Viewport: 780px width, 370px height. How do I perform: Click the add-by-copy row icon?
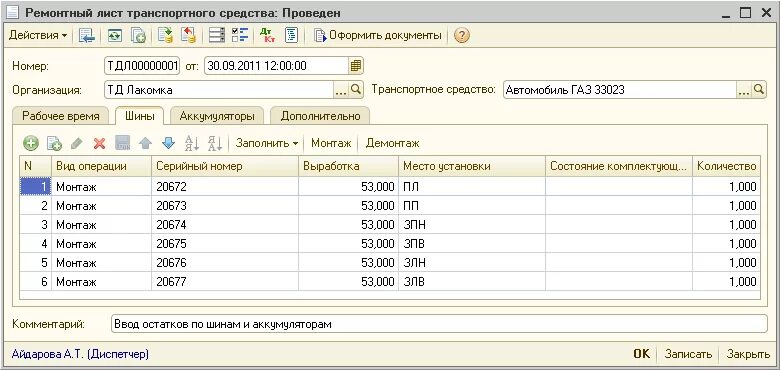point(54,144)
